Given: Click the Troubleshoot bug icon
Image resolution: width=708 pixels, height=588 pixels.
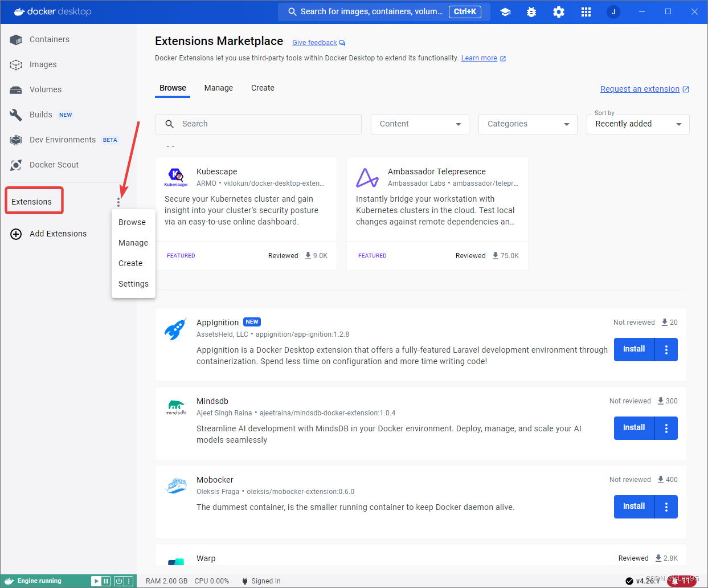Looking at the screenshot, I should pyautogui.click(x=531, y=12).
